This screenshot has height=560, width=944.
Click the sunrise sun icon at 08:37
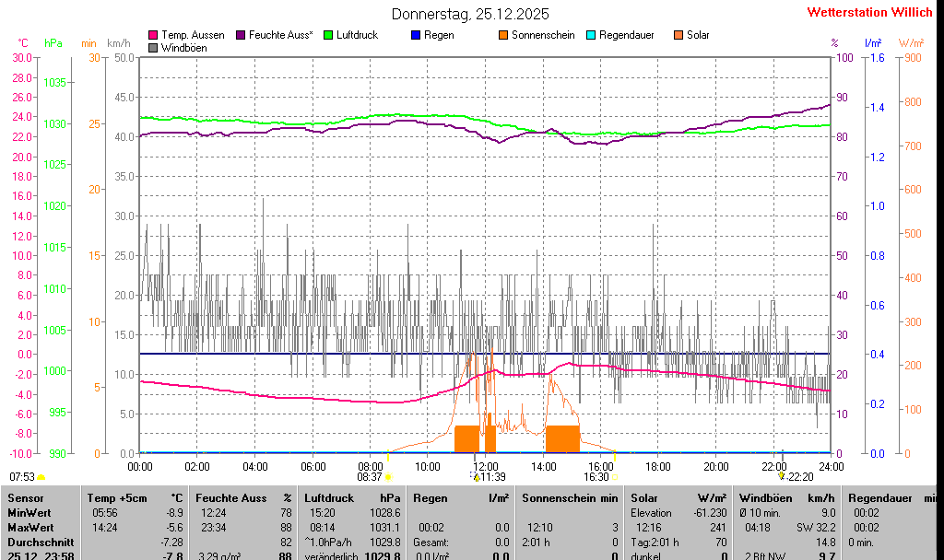(388, 477)
